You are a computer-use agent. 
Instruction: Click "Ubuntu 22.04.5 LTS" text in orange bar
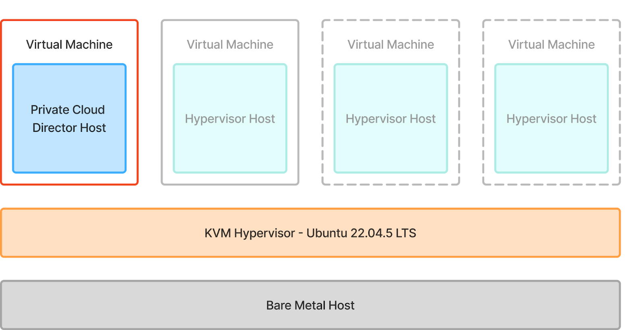pos(361,233)
